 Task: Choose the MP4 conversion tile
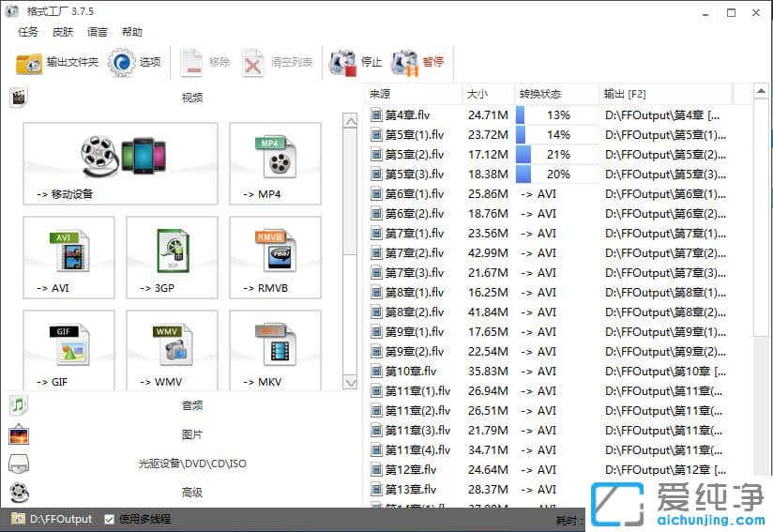click(275, 163)
